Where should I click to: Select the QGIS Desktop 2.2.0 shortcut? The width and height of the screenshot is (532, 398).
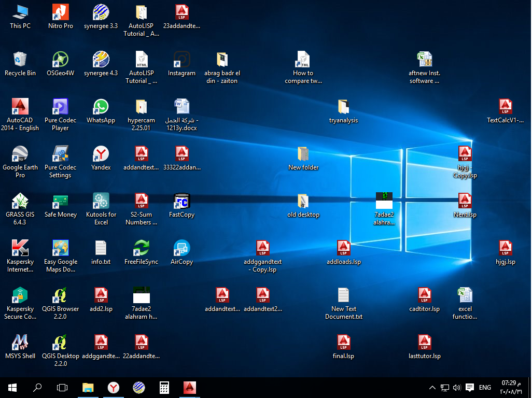click(x=60, y=350)
